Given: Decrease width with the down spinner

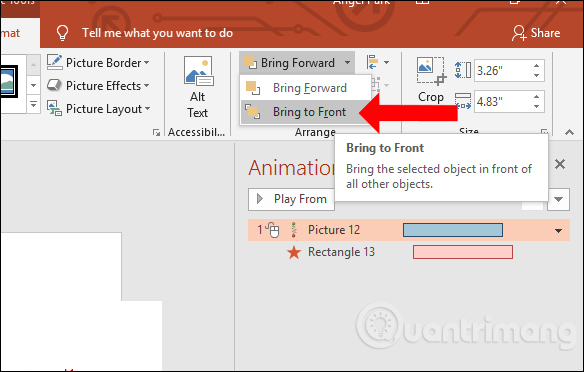Looking at the screenshot, I should pos(536,106).
